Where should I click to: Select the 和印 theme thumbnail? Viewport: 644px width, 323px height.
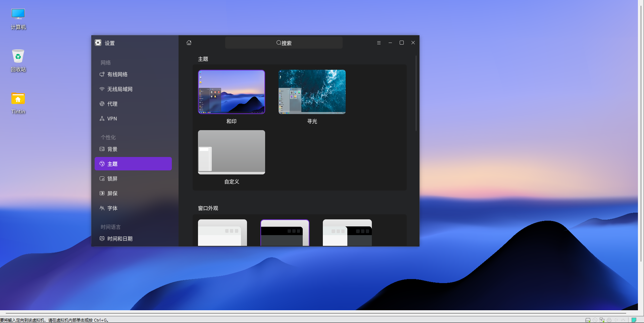[x=232, y=92]
